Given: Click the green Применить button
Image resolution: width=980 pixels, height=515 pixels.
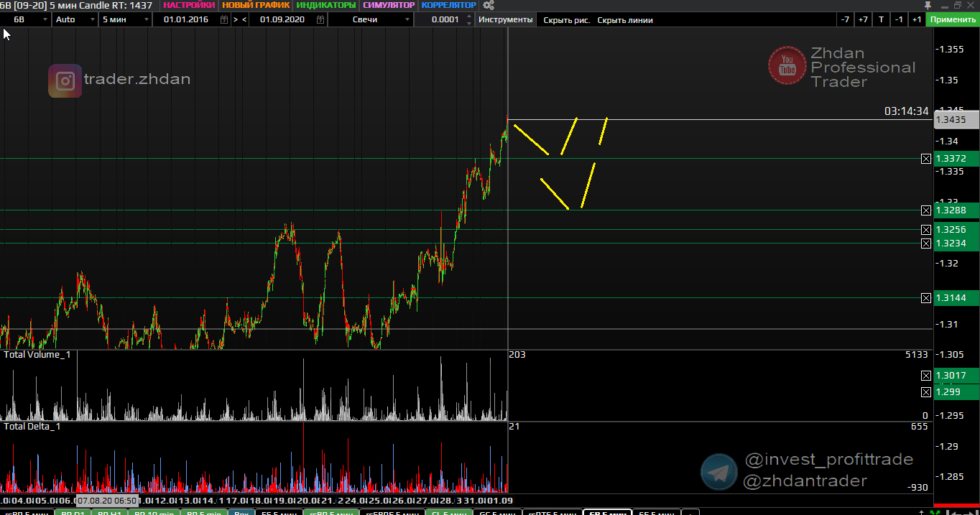Looking at the screenshot, I should pyautogui.click(x=953, y=19).
